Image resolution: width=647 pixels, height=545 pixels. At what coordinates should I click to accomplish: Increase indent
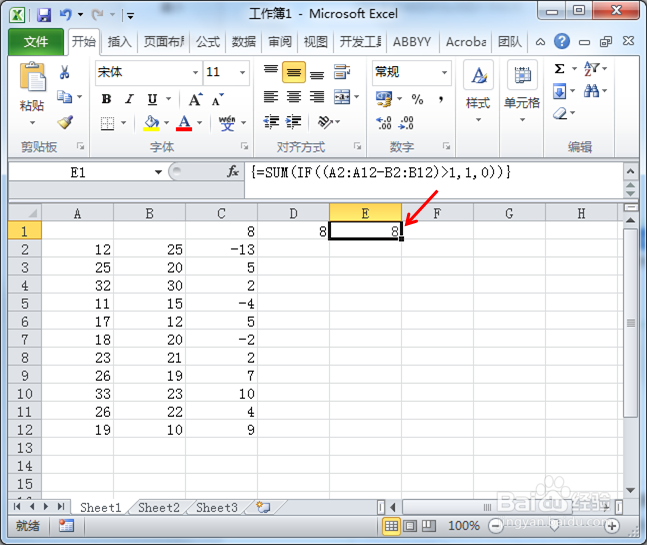[293, 122]
